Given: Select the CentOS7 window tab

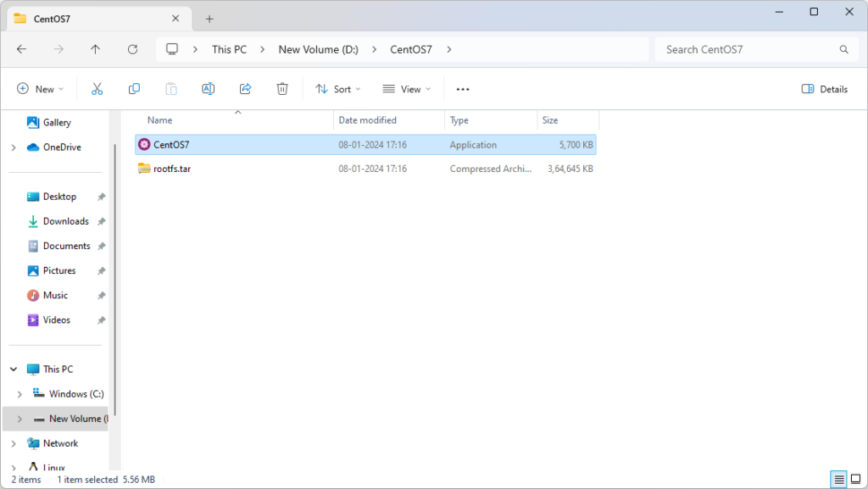Looking at the screenshot, I should coord(98,19).
